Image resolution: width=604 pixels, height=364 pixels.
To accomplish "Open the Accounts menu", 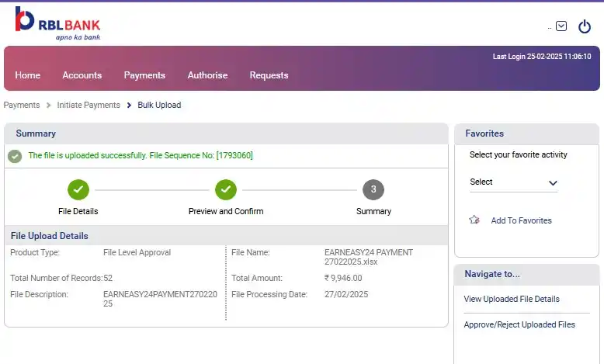I will [82, 75].
